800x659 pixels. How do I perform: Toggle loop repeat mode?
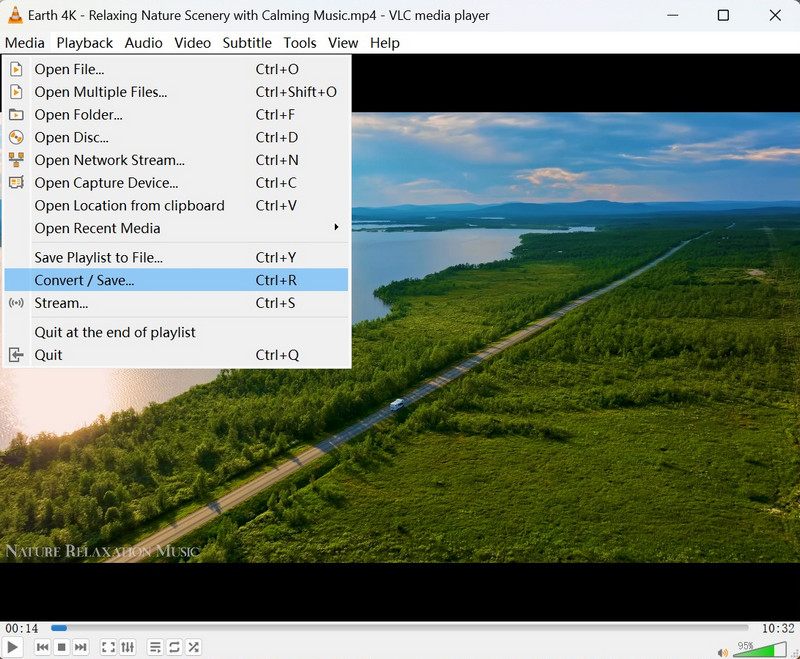coord(174,647)
